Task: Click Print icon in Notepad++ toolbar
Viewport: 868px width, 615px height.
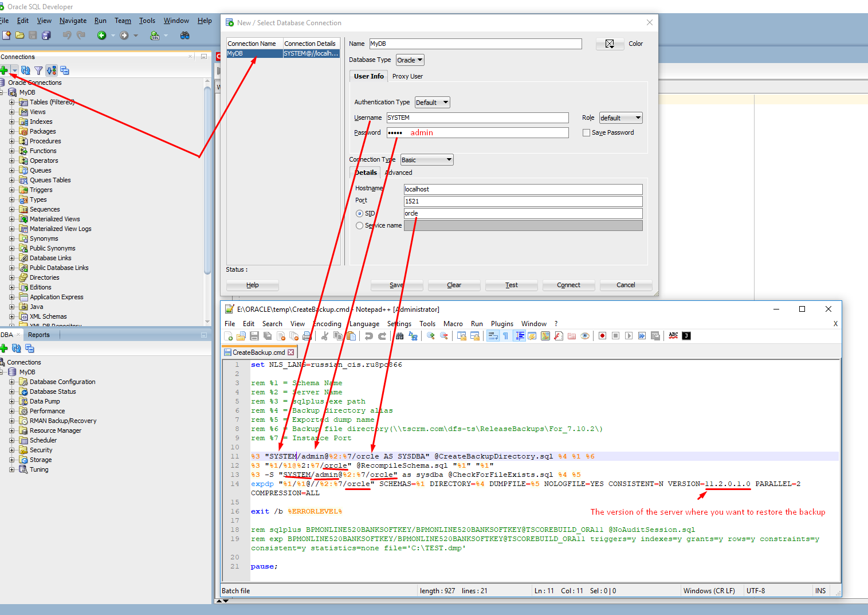Action: click(307, 336)
